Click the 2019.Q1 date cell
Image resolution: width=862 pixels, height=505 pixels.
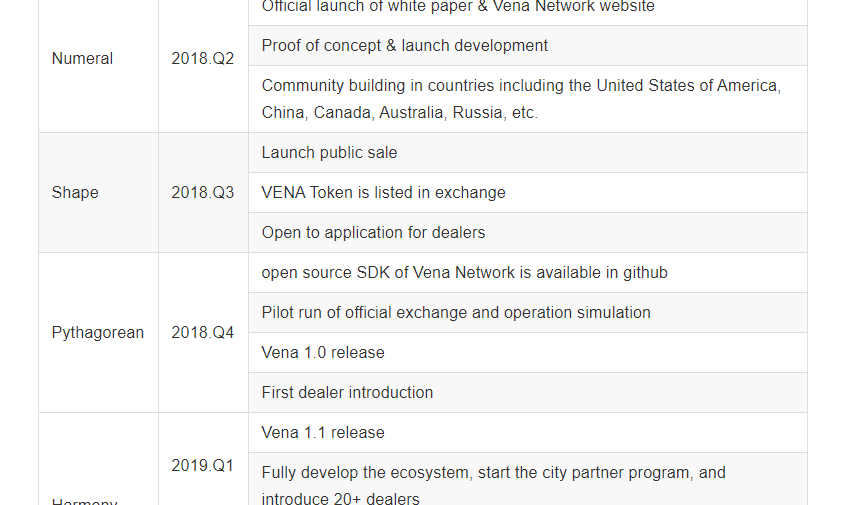pos(202,465)
